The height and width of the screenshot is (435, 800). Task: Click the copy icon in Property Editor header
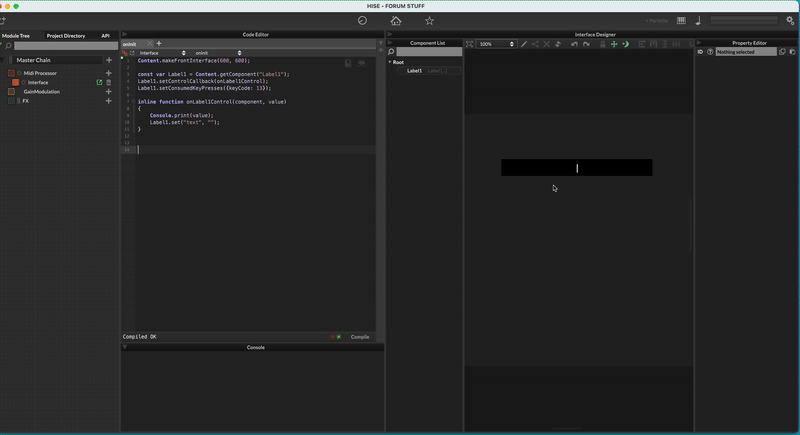(x=782, y=52)
